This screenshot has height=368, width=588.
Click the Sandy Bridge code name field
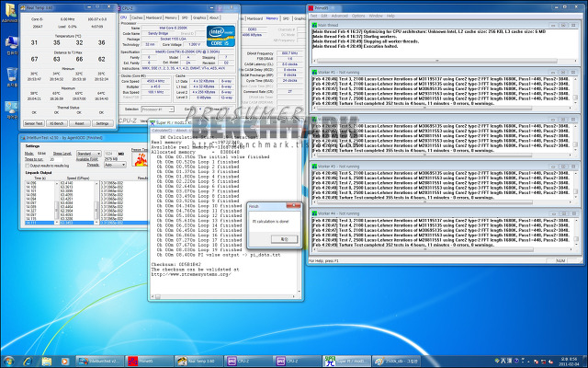(158, 33)
